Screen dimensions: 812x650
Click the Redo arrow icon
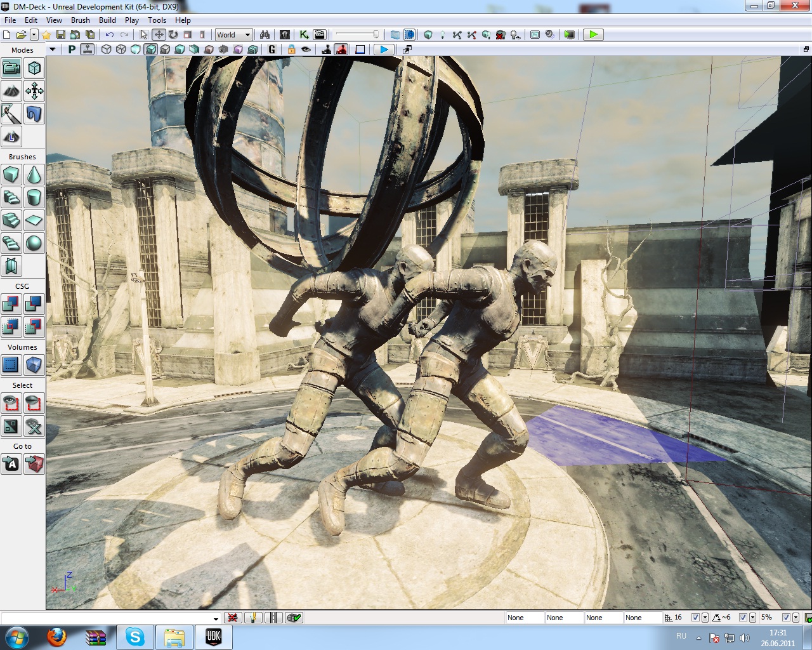click(124, 35)
